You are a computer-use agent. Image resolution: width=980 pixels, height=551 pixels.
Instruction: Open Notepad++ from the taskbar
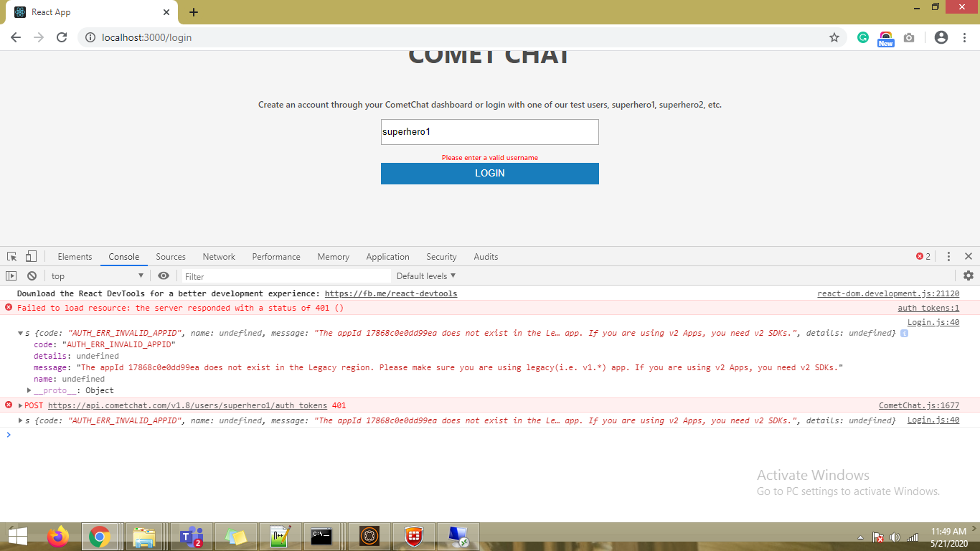coord(280,536)
